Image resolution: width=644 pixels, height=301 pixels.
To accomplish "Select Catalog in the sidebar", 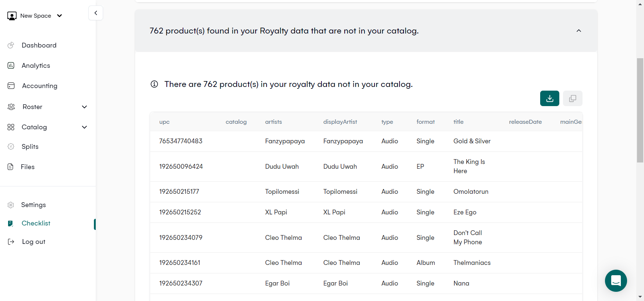I will point(34,127).
